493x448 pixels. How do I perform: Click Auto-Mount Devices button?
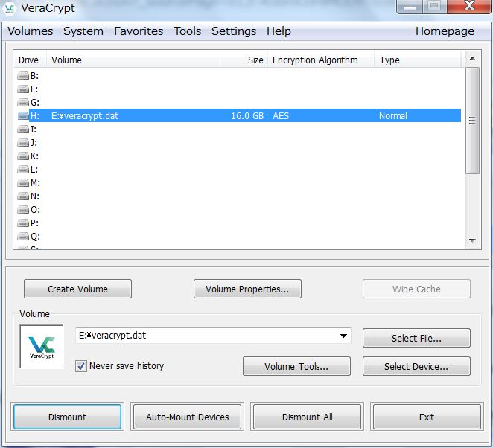click(x=188, y=417)
